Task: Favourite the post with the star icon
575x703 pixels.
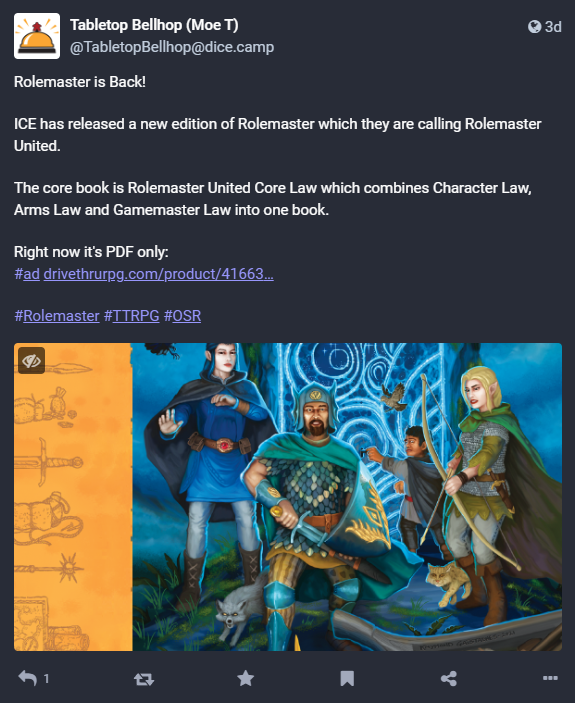Action: tap(246, 678)
